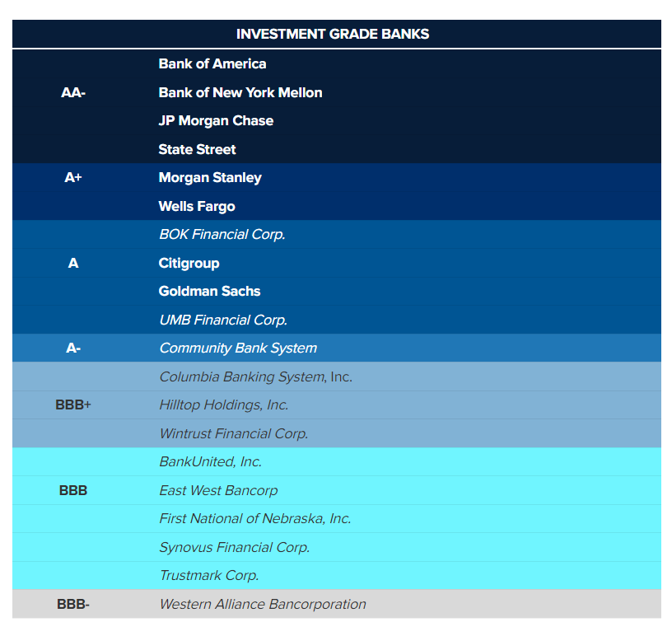Select Columbia Banking System, Inc.
The width and height of the screenshot is (672, 622).
(x=255, y=377)
